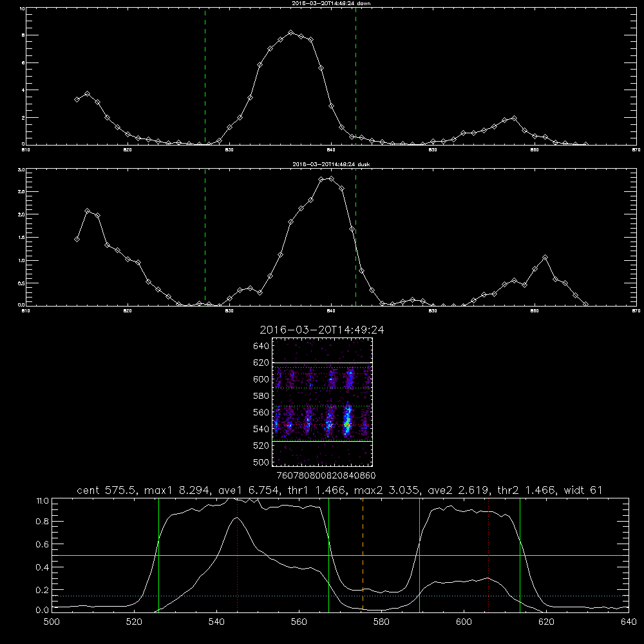Click the orange dashed center line in bottom plot
Screen dimensions: 644x644
coord(363,554)
